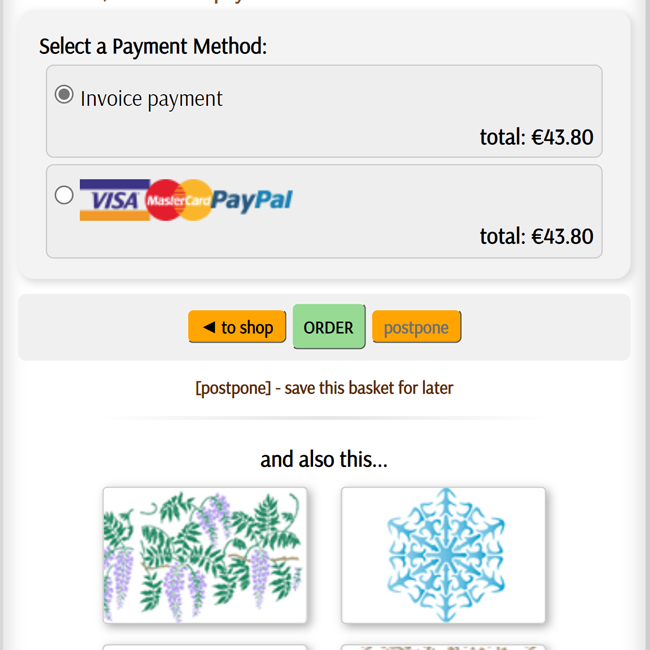Viewport: 650px width, 650px height.
Task: Go back with the 'to shop' button
Action: tap(237, 327)
